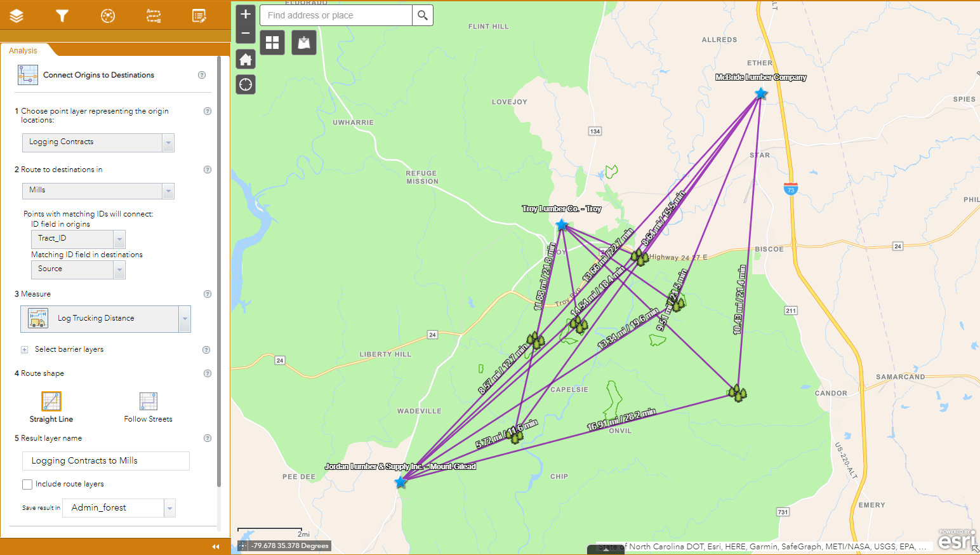Go to the map Home extent
This screenshot has width=980, height=555.
[x=246, y=60]
